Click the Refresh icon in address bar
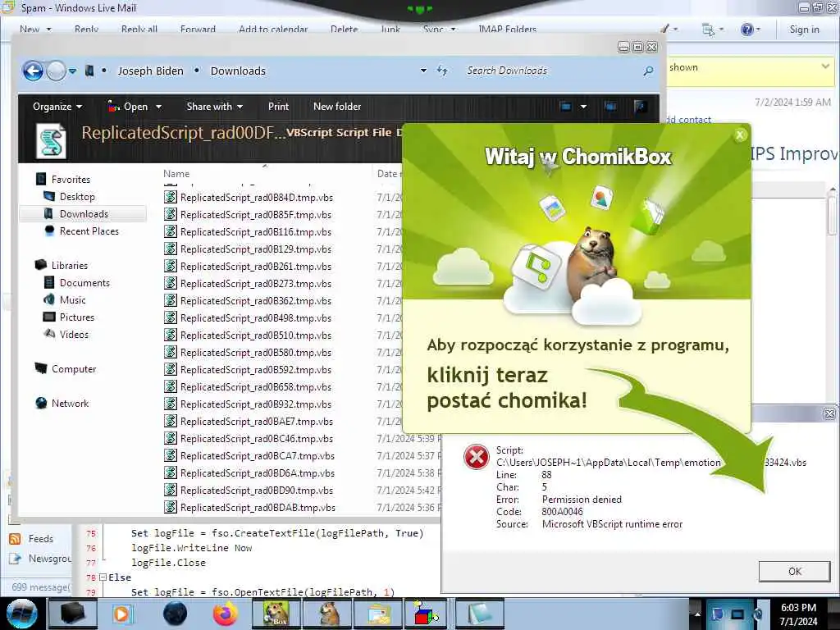The height and width of the screenshot is (630, 840). [442, 71]
